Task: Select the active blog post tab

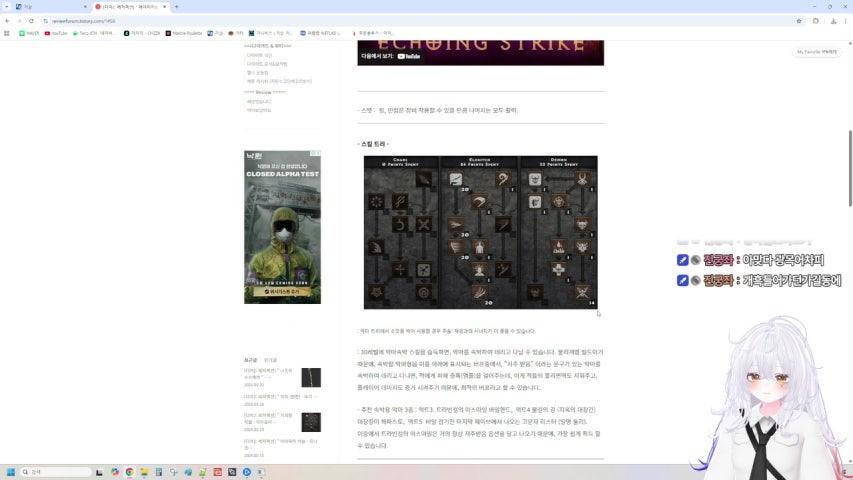Action: coord(131,7)
